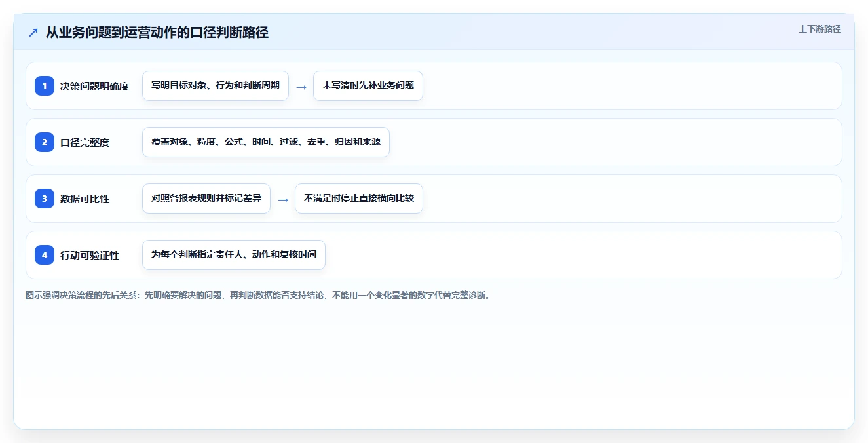This screenshot has width=868, height=443.
Task: Click the 为每个判断指定责任人 action box
Action: tap(234, 255)
